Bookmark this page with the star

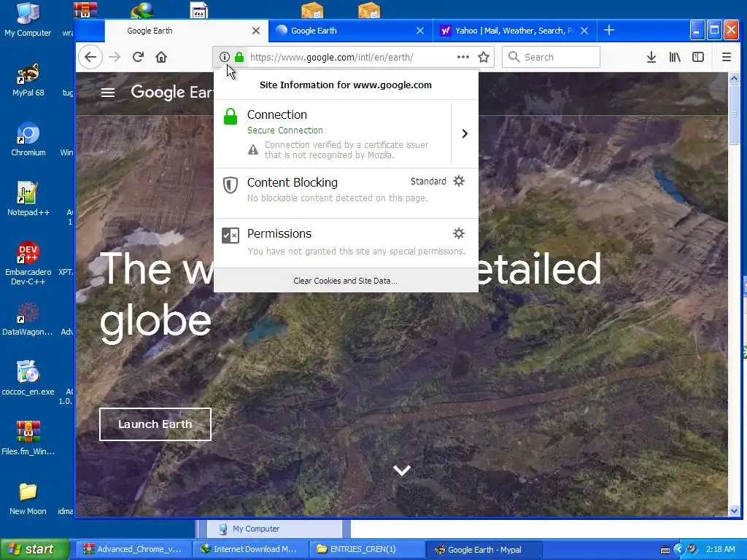(x=484, y=57)
